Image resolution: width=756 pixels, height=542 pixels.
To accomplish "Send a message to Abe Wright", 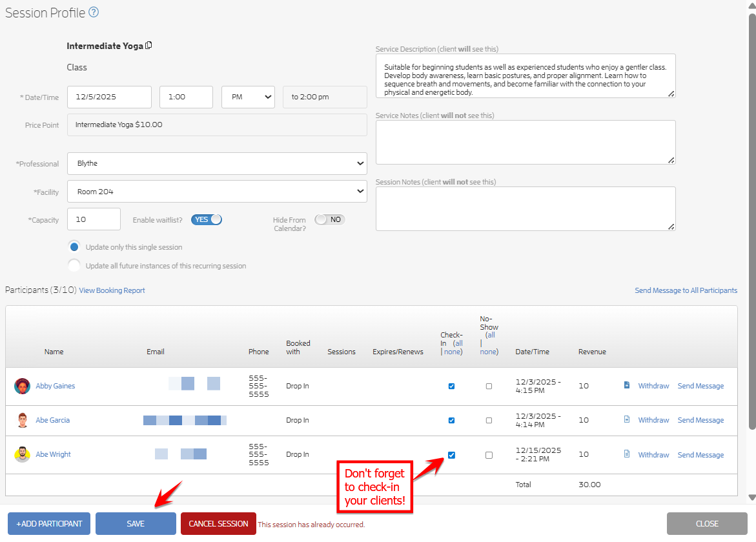I will point(700,455).
